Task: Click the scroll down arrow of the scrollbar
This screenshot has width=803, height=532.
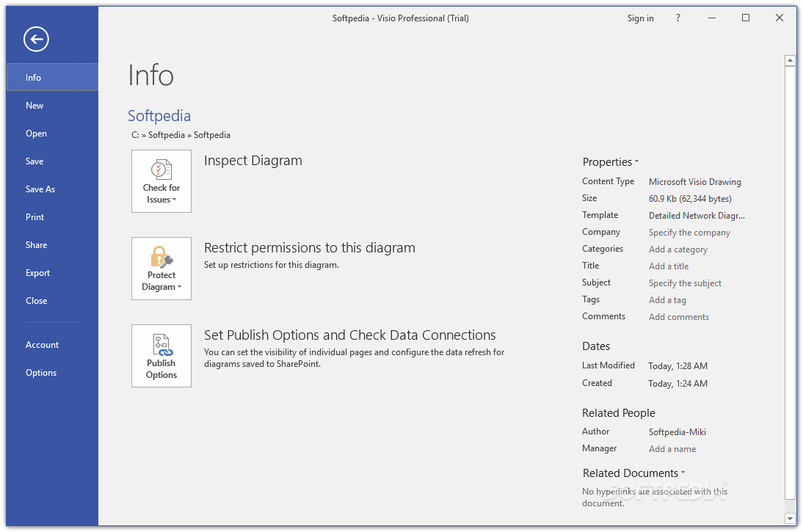Action: [791, 519]
